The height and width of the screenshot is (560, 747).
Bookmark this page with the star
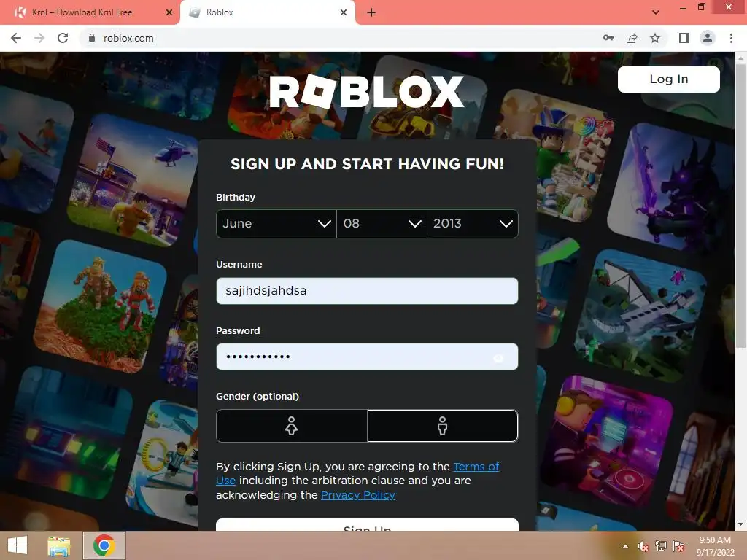[655, 38]
